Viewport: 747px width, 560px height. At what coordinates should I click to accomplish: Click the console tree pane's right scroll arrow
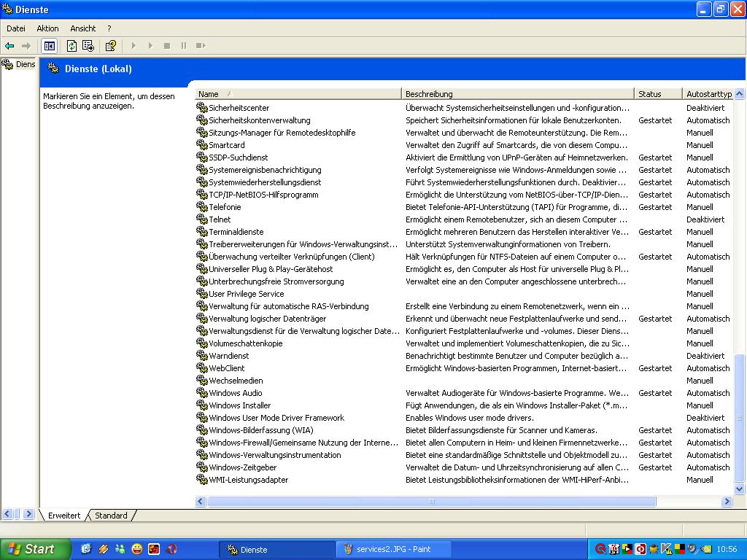pos(28,514)
